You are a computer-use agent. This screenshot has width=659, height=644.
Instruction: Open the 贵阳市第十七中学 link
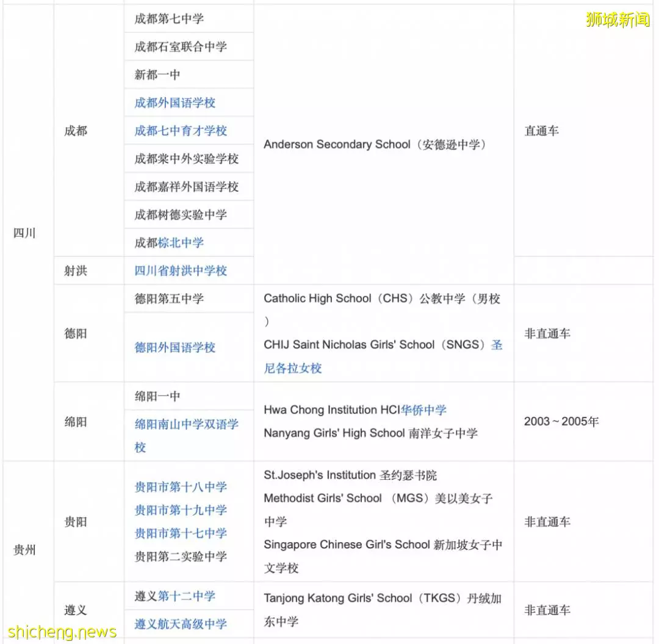pos(181,533)
